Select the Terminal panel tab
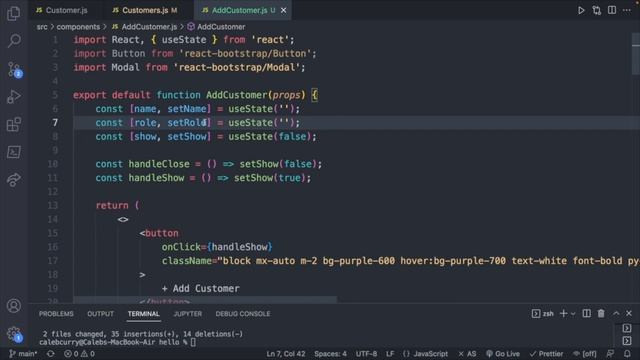Image resolution: width=640 pixels, height=360 pixels. (x=143, y=313)
